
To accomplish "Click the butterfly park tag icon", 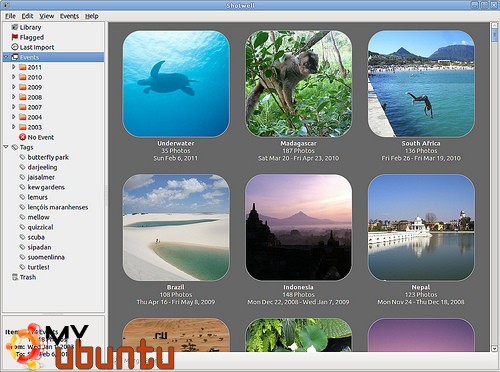I will point(23,157).
